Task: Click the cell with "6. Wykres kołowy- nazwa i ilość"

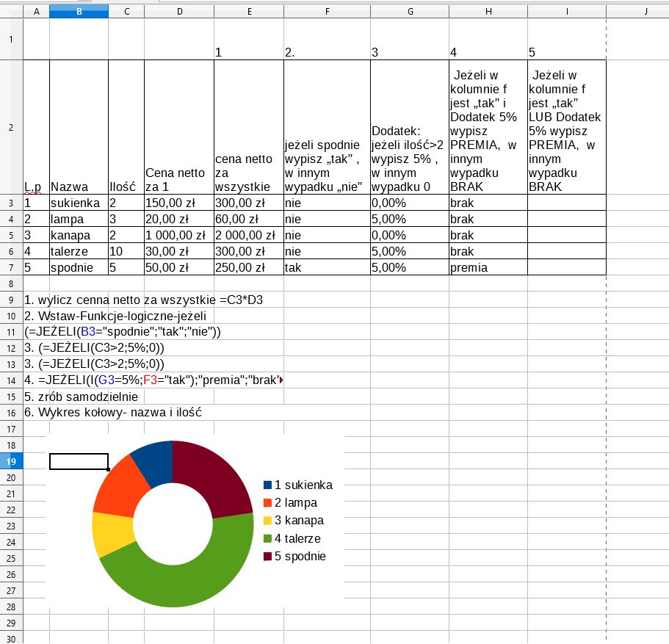Action: [x=113, y=413]
